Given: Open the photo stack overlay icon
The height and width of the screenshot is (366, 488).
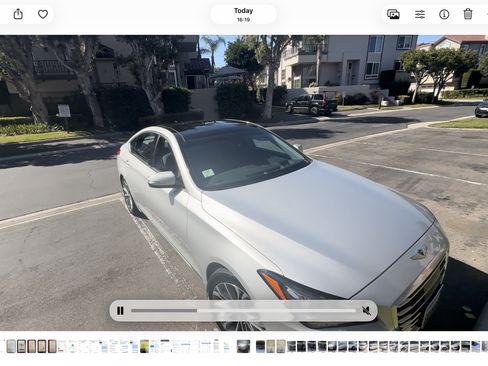Looking at the screenshot, I should point(393,14).
